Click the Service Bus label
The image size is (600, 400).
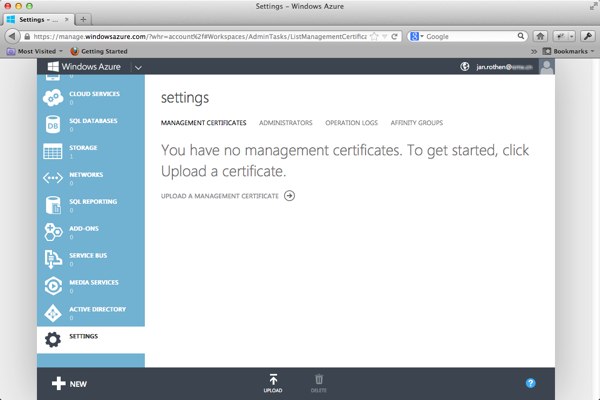click(x=88, y=255)
